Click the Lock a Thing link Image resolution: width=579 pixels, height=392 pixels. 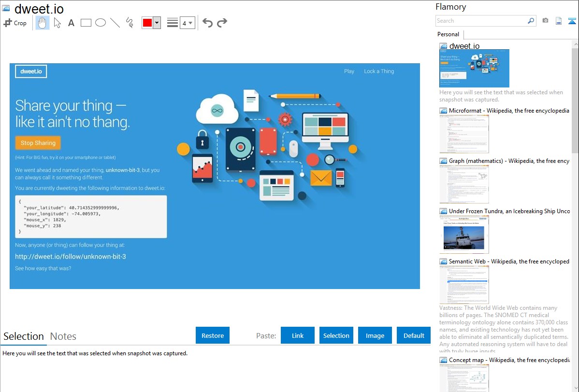click(379, 72)
